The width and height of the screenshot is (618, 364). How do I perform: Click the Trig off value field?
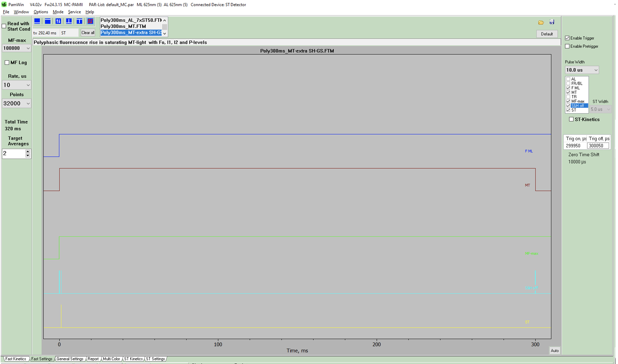[x=597, y=146]
